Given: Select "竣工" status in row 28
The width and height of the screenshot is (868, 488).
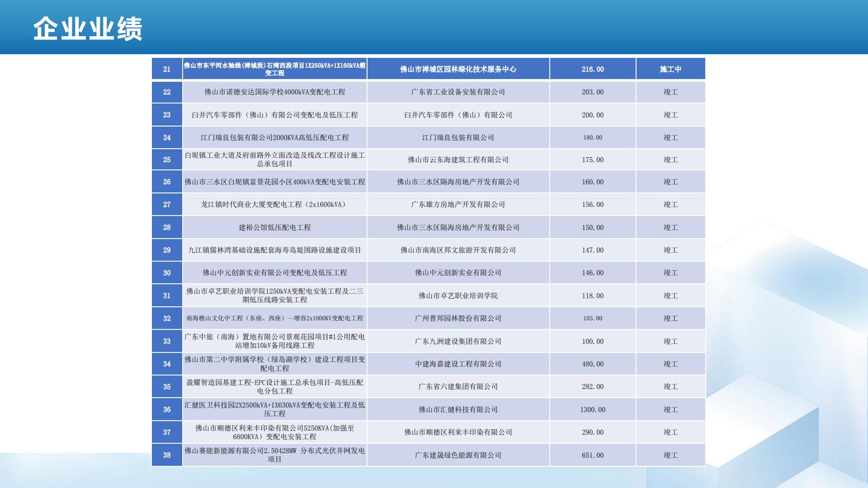Looking at the screenshot, I should click(670, 228).
